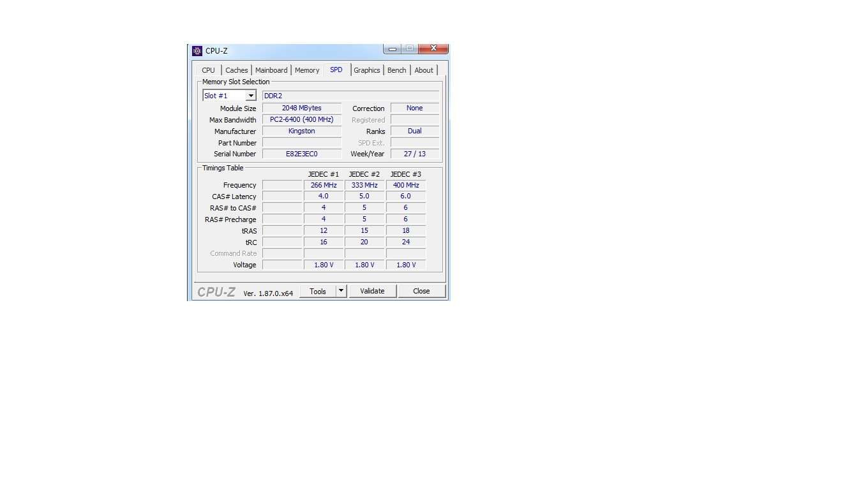The width and height of the screenshot is (868, 490).
Task: Open the Graphics tab
Action: (x=367, y=70)
